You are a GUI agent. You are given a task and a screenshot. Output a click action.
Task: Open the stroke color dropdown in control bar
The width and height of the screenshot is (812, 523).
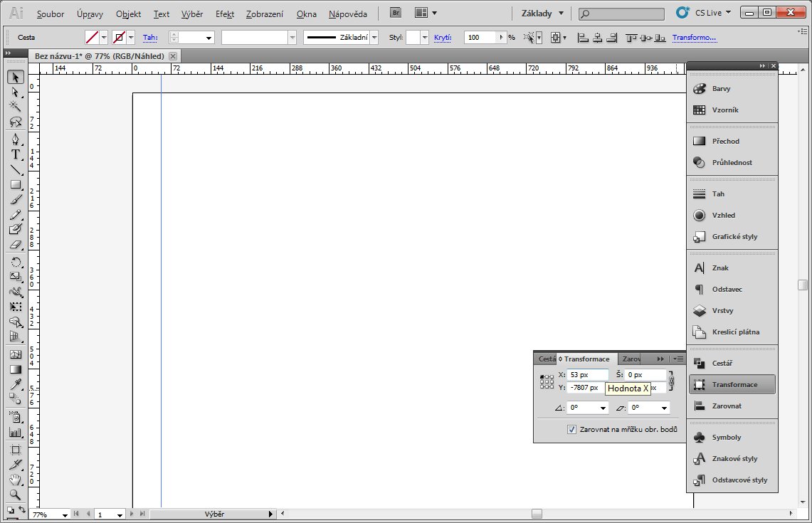131,37
